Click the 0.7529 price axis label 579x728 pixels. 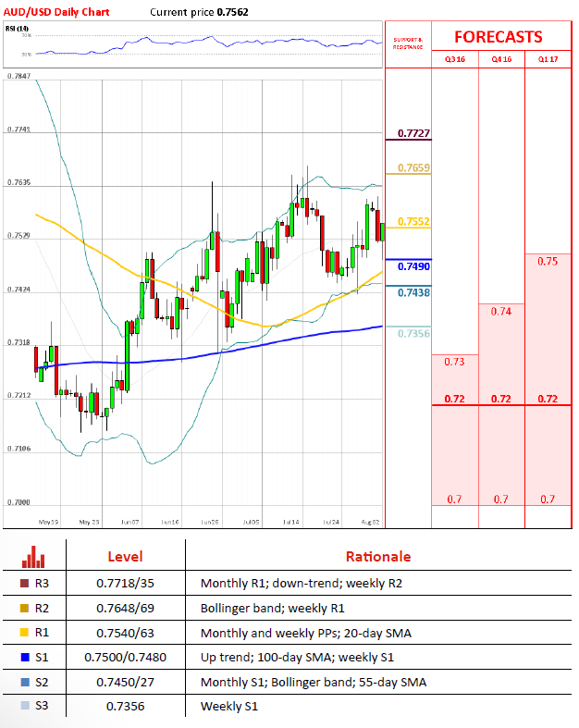coord(19,235)
